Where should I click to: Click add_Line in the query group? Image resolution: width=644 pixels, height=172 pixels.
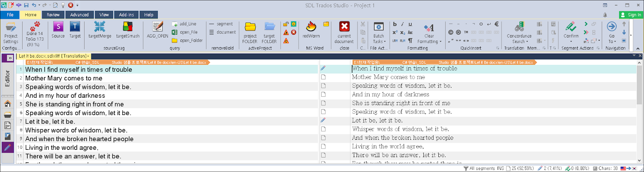point(184,24)
